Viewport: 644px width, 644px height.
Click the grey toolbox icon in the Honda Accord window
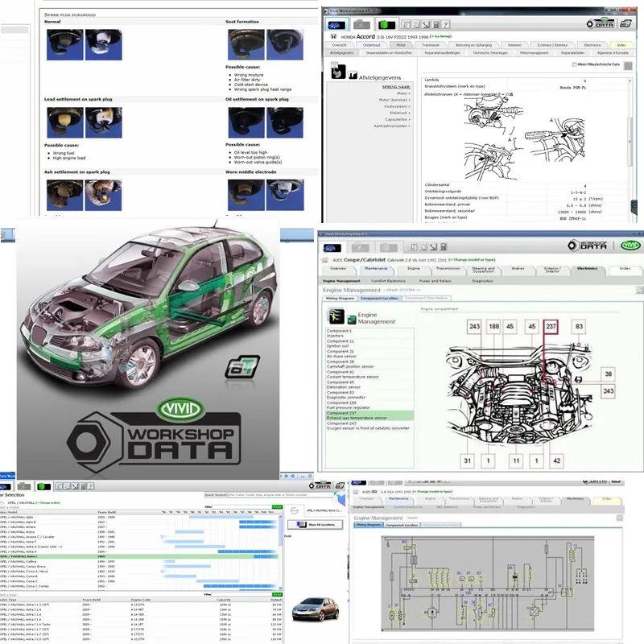361,25
